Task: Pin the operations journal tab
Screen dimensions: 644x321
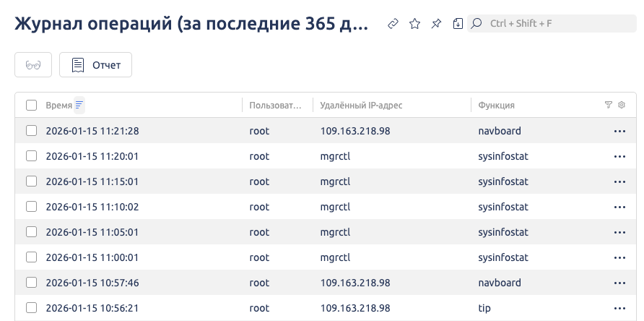Action: pyautogui.click(x=436, y=24)
